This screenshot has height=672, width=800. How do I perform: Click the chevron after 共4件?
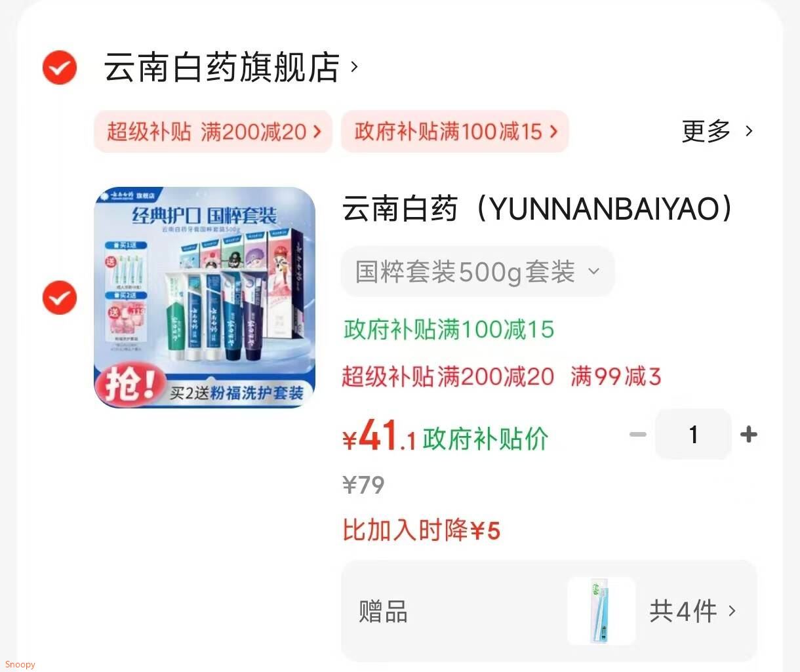click(732, 611)
